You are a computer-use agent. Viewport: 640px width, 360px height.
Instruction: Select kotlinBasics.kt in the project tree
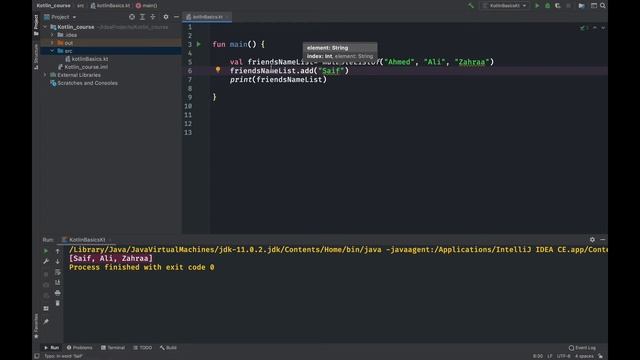87,59
